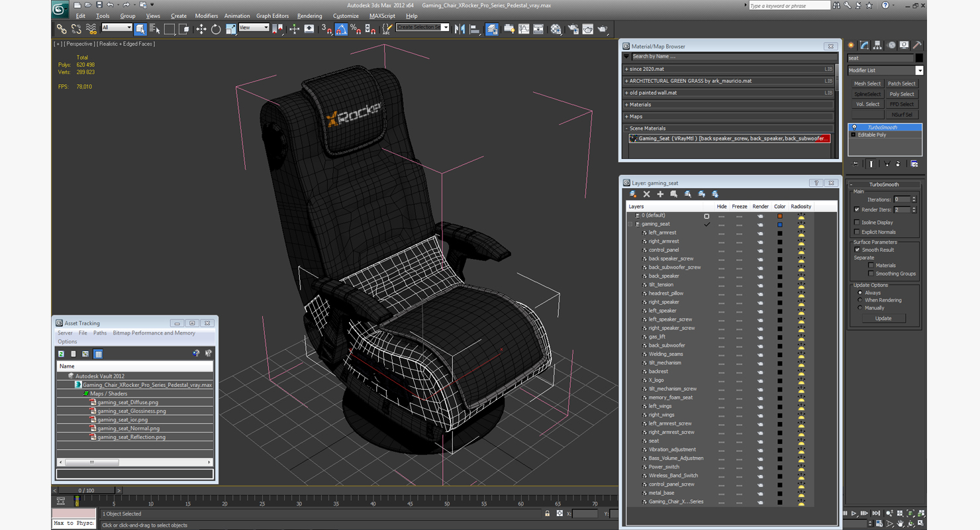Open the selection filter All dropdown

pyautogui.click(x=128, y=28)
